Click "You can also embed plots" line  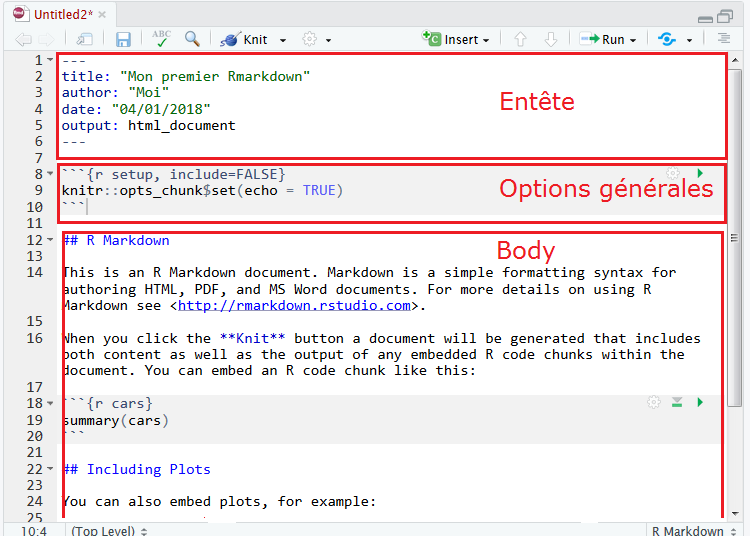point(220,502)
